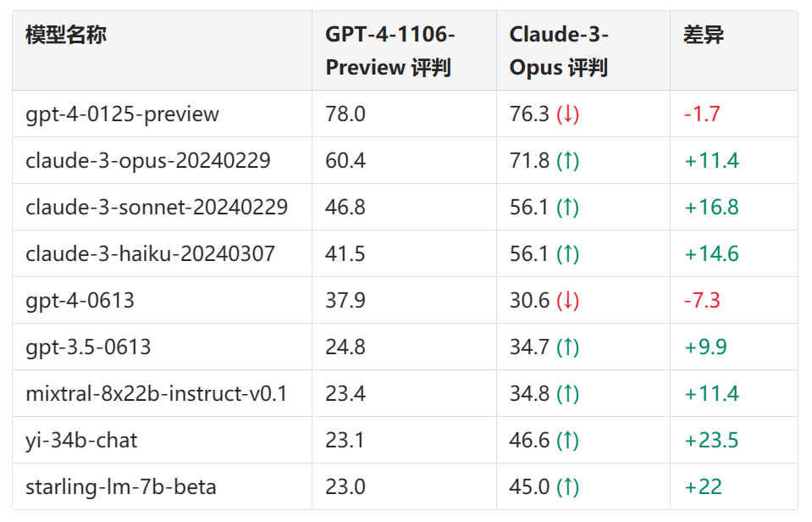
Task: Click the Claude-3-Opus 评判 column header
Action: pos(559,51)
